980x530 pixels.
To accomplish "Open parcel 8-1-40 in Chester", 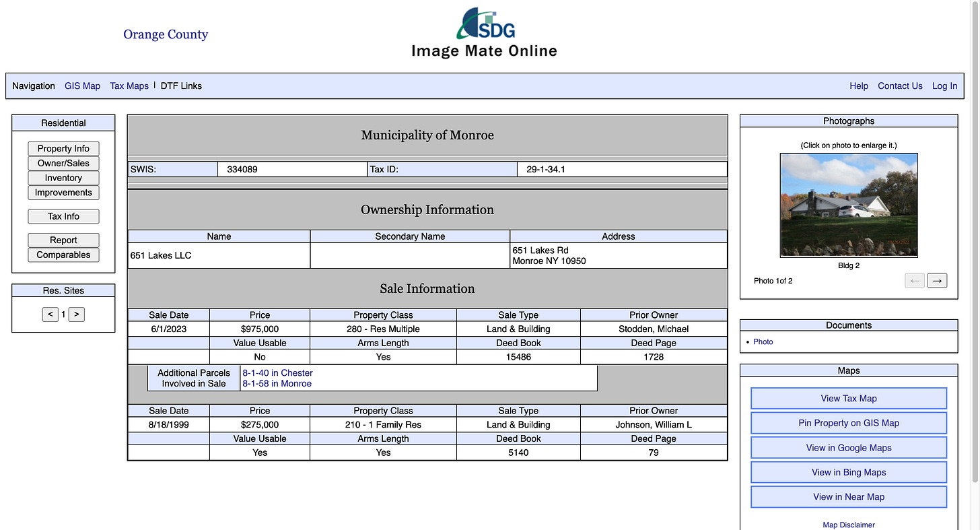I will click(277, 372).
